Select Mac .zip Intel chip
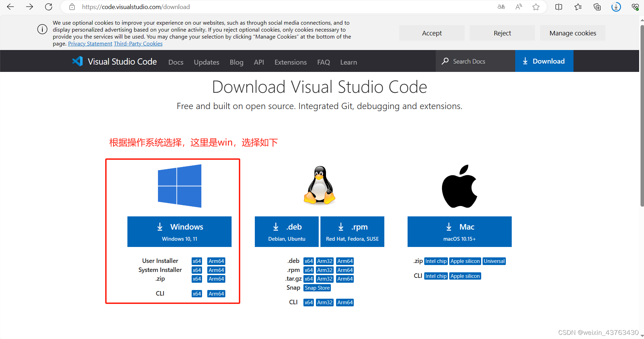Screen dimensions: 644x339 point(436,261)
